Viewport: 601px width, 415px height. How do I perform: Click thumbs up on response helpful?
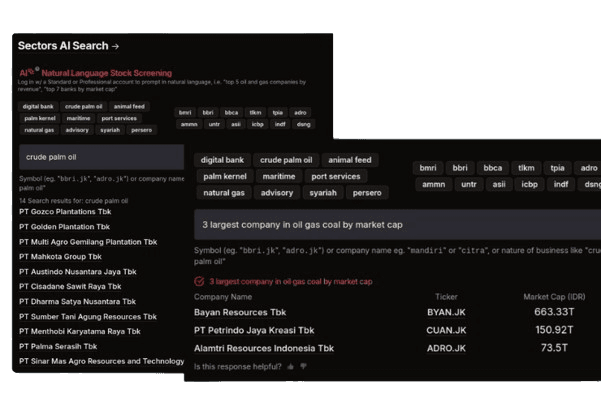[x=291, y=367]
